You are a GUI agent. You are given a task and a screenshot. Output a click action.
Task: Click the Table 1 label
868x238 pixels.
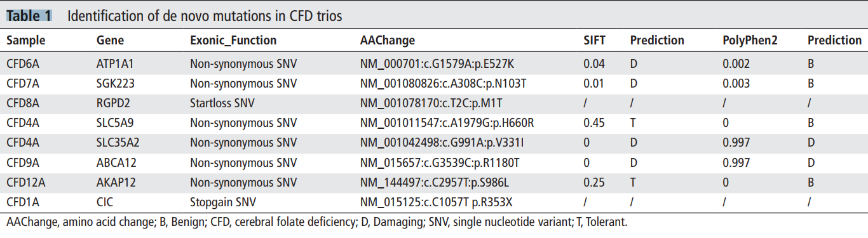click(x=29, y=16)
